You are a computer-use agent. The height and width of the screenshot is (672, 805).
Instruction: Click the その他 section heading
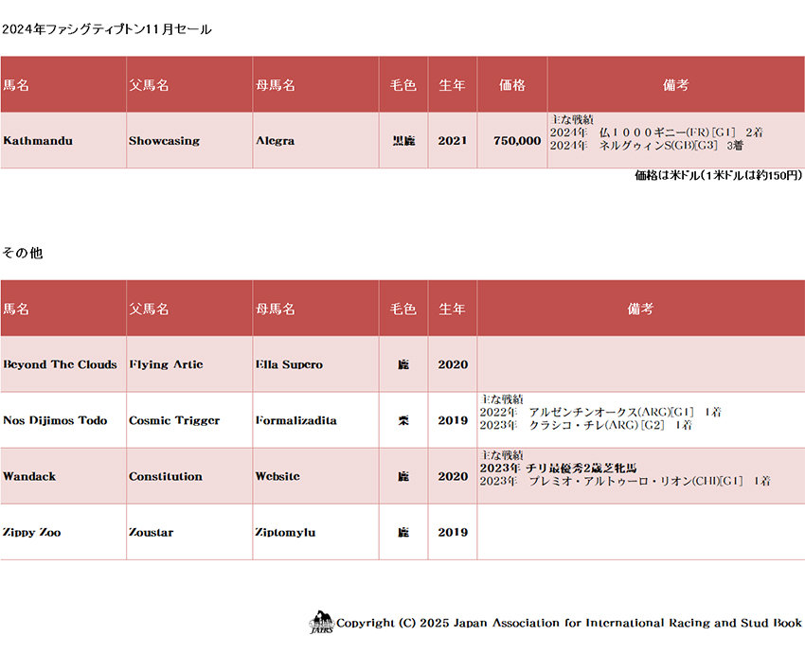point(22,253)
